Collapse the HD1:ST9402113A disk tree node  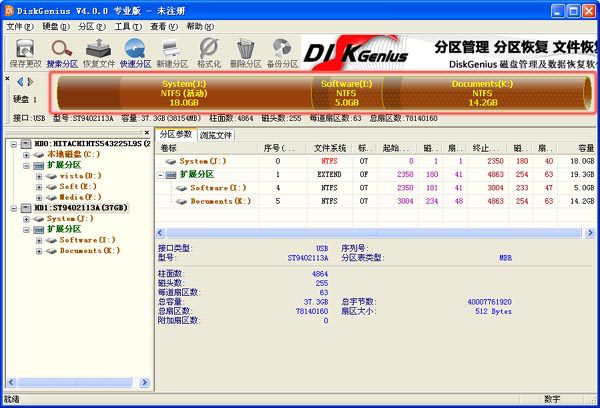click(x=13, y=208)
